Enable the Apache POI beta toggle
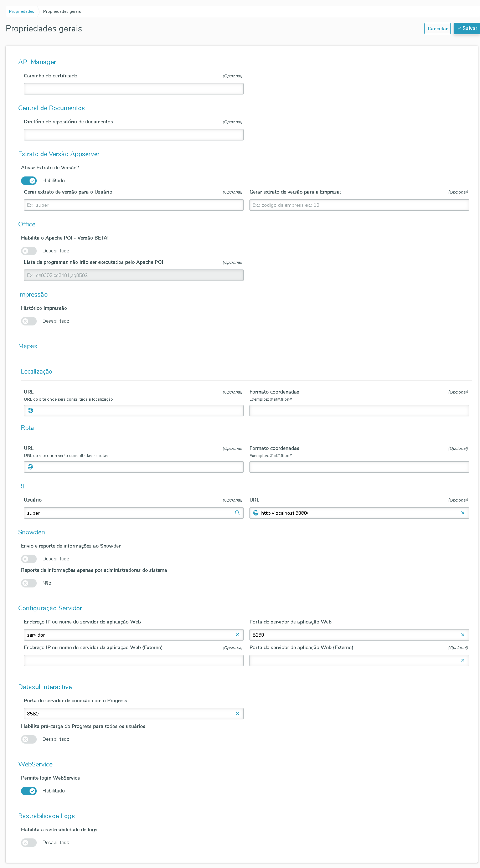 point(29,251)
